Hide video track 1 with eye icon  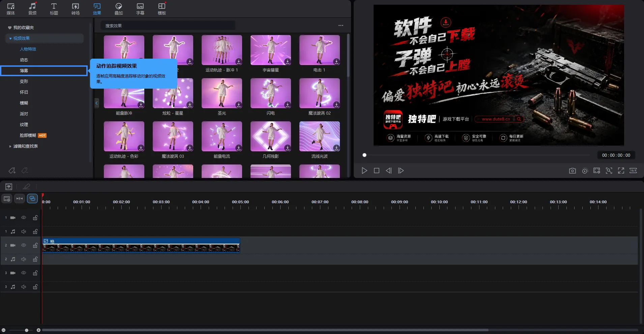tap(24, 218)
